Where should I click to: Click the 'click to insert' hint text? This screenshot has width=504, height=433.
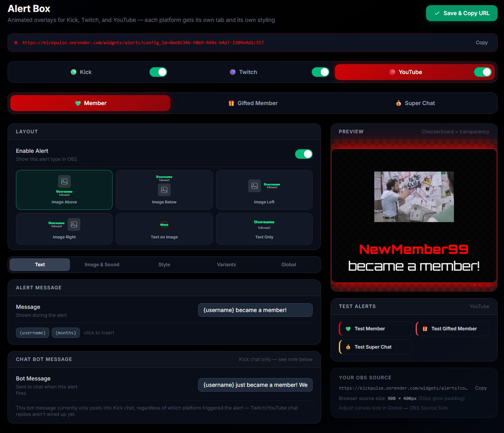click(99, 333)
